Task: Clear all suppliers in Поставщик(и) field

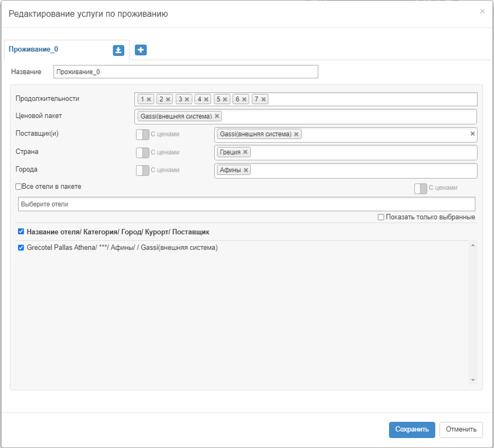Action: click(x=473, y=134)
